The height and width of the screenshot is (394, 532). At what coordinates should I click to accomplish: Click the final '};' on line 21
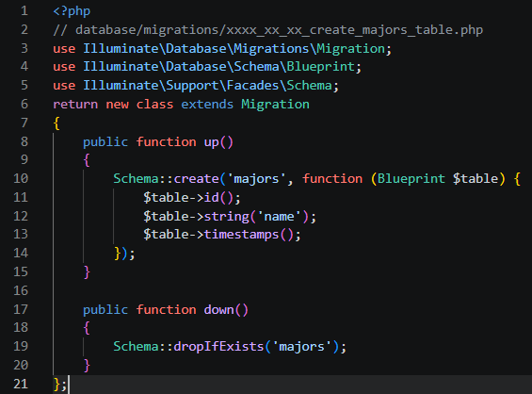[x=60, y=385]
